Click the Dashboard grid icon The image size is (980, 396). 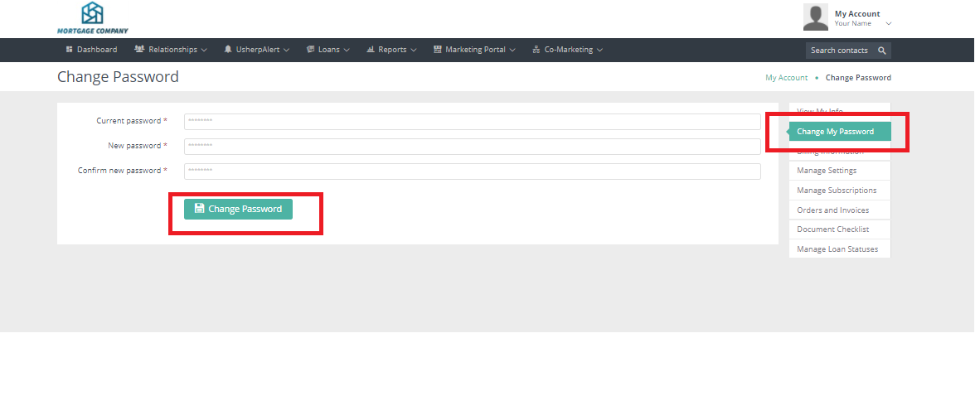coord(70,50)
